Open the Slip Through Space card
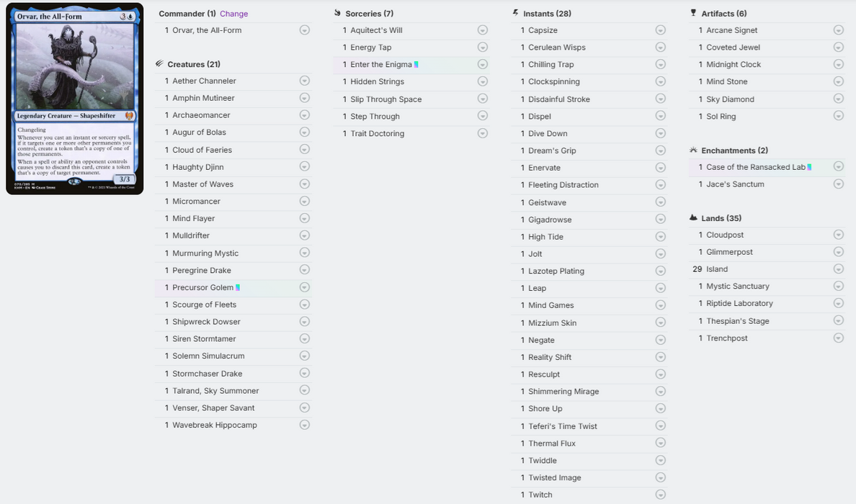 click(x=386, y=99)
